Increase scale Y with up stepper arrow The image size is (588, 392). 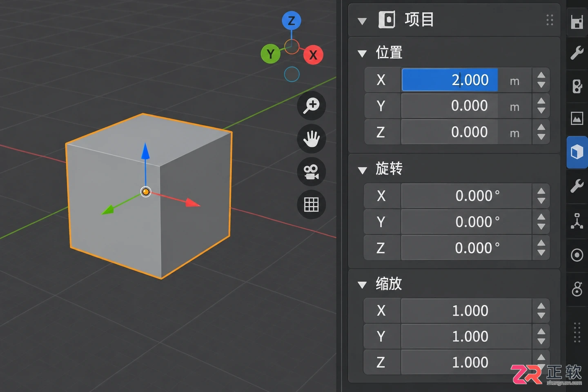pos(541,332)
